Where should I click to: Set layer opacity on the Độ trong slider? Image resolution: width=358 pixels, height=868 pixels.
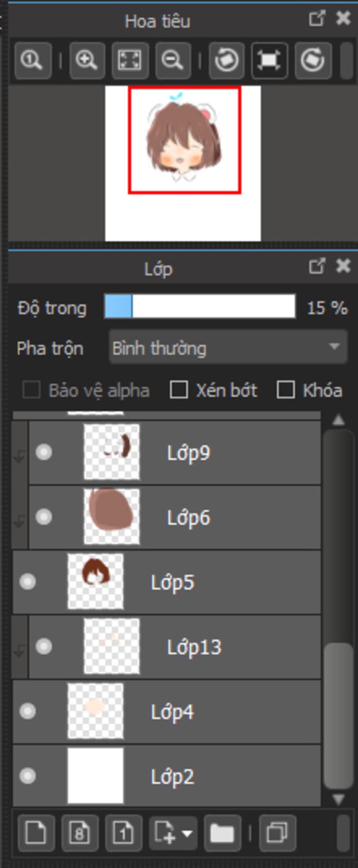(x=200, y=306)
